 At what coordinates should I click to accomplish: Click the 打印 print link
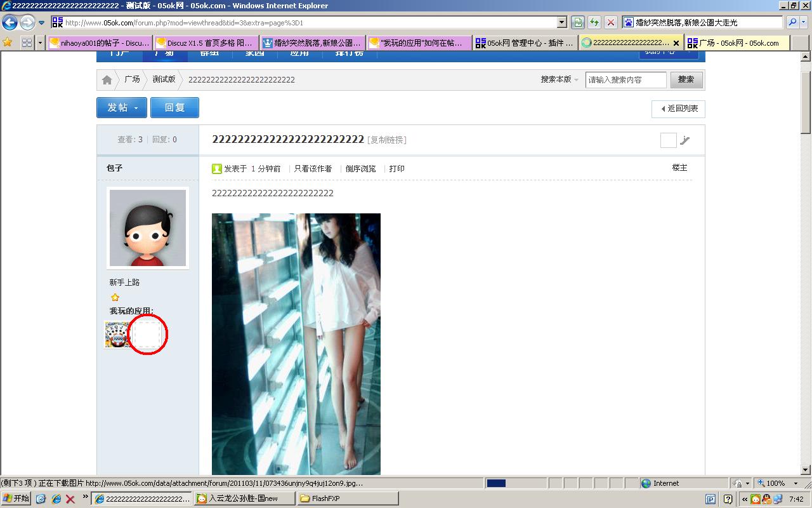coord(396,169)
